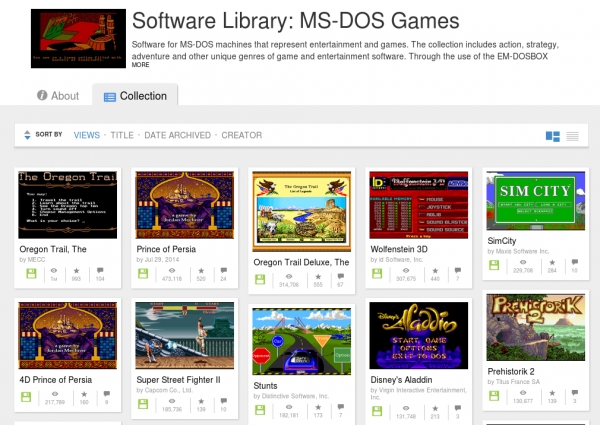
Task: Click favorites star on Oregon Trail Deluxe card
Action: [x=318, y=276]
